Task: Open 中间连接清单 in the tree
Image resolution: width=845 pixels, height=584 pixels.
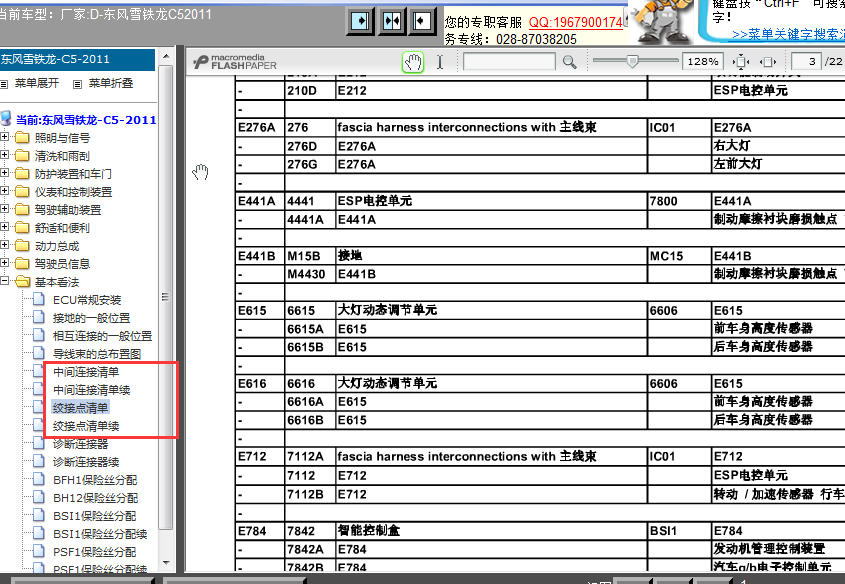Action: point(86,372)
